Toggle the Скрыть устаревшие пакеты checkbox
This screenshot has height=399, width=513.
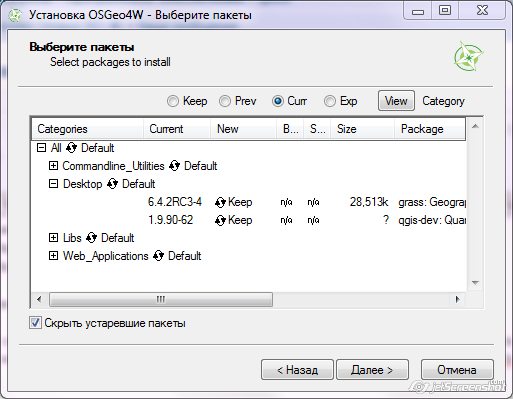(x=35, y=323)
